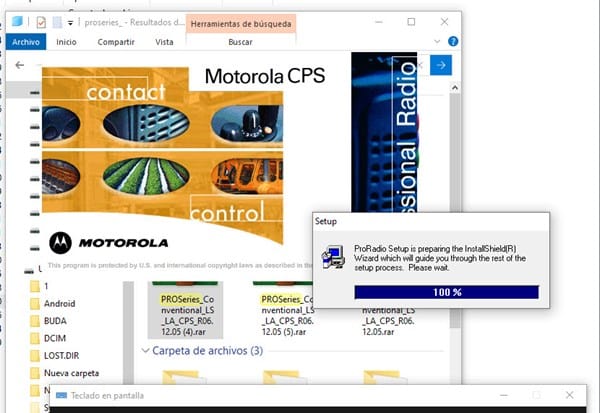Open the Vista ribbon tab
600x413 pixels.
(164, 42)
